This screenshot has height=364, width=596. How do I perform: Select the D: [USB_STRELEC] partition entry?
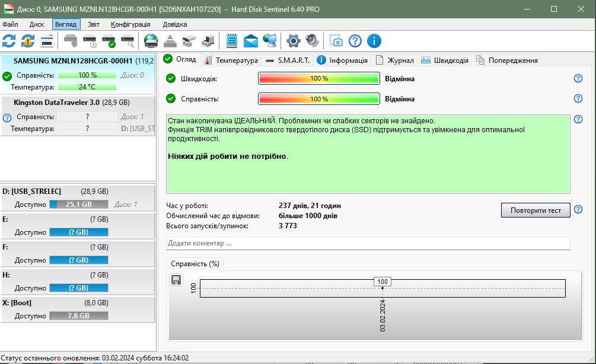(78, 197)
